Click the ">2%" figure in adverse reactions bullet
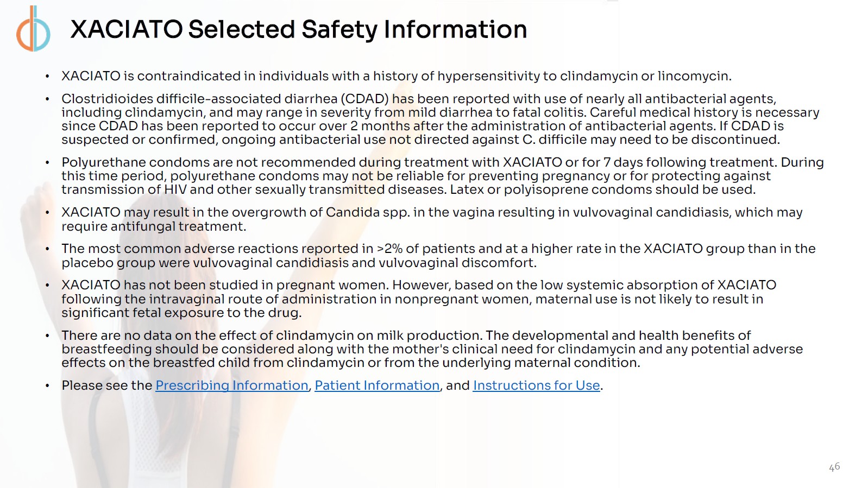This screenshot has height=488, width=868. click(389, 249)
